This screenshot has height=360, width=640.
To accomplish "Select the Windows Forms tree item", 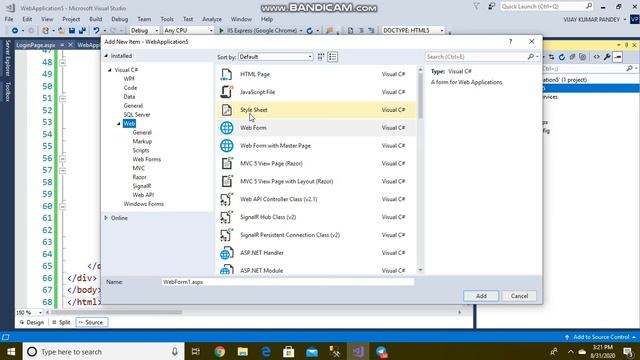I will click(x=144, y=204).
